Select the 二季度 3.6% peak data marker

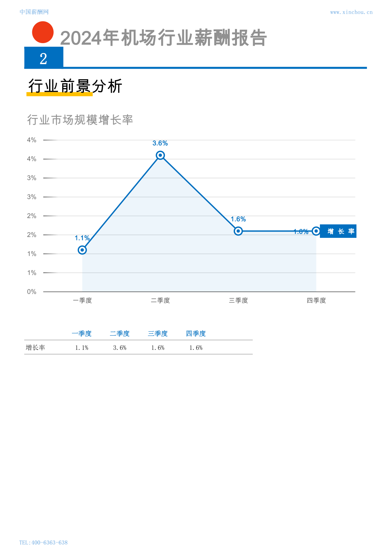160,155
